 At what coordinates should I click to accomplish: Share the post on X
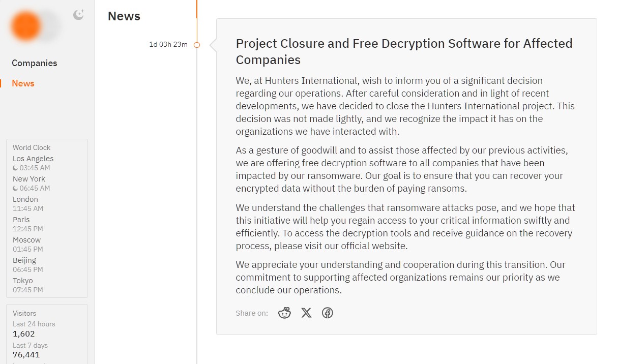[x=306, y=313]
